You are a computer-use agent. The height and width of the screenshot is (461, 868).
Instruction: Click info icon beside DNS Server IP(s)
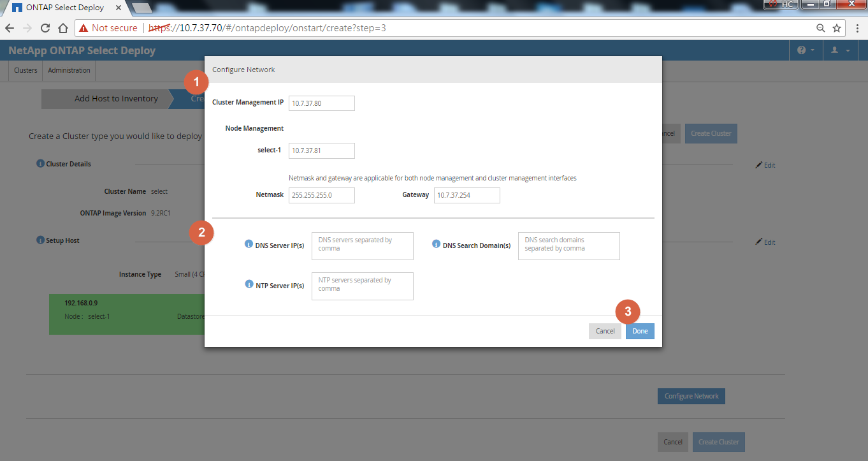pos(249,244)
